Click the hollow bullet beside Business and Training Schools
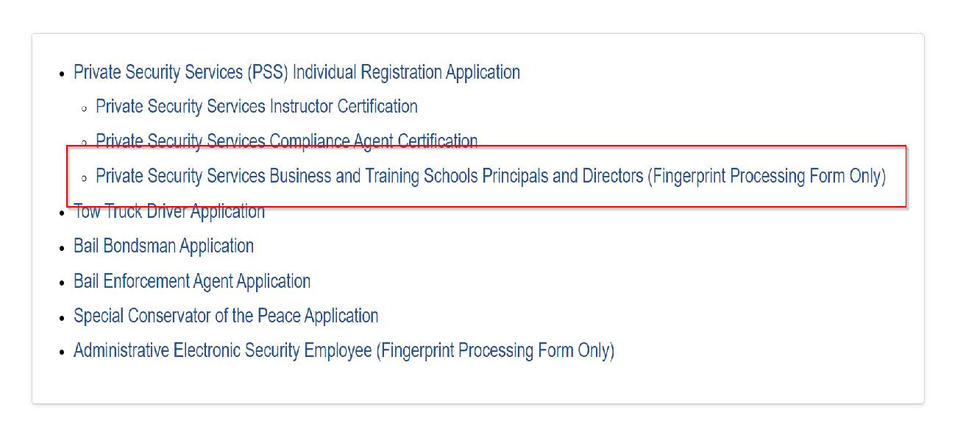 click(x=85, y=178)
